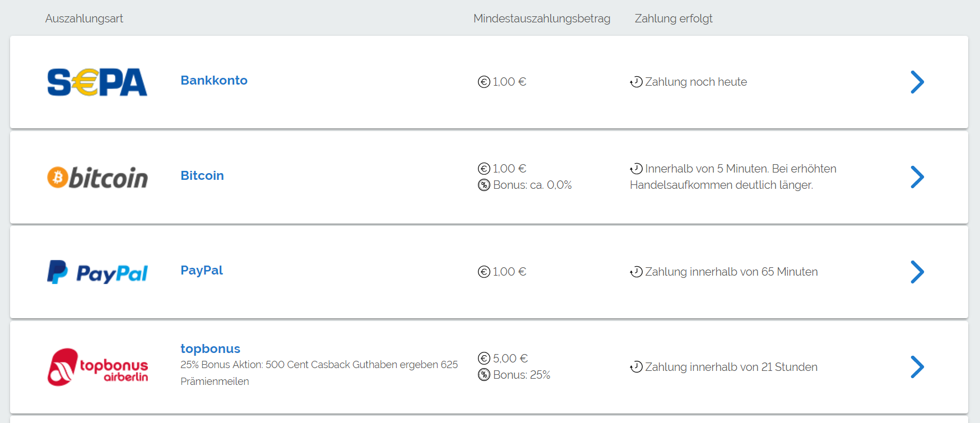Click the Auszahlungsart column header
Image resolution: width=980 pixels, height=423 pixels.
[84, 18]
